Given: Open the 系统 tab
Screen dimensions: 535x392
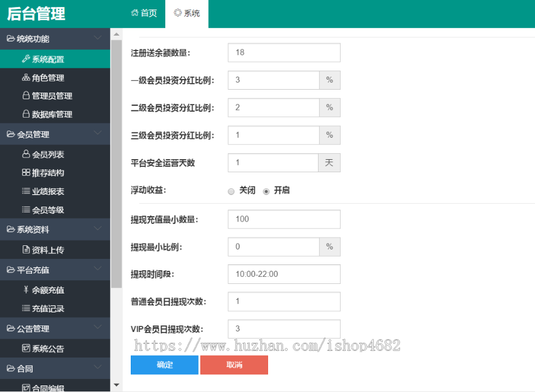Looking at the screenshot, I should (187, 13).
